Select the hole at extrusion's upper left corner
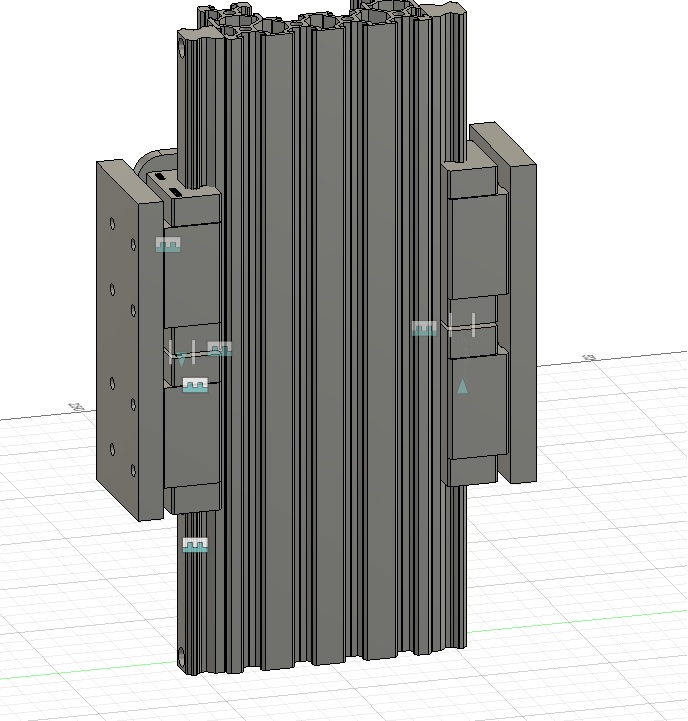The height and width of the screenshot is (721, 688). tap(181, 47)
